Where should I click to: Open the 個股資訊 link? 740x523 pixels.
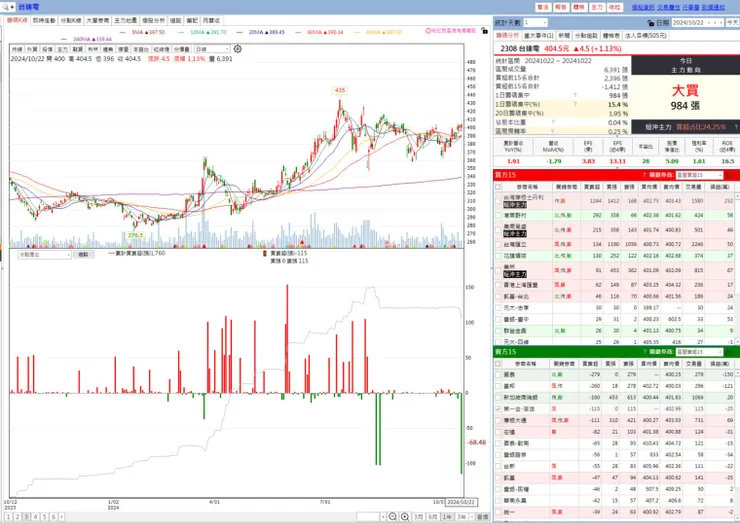point(643,8)
